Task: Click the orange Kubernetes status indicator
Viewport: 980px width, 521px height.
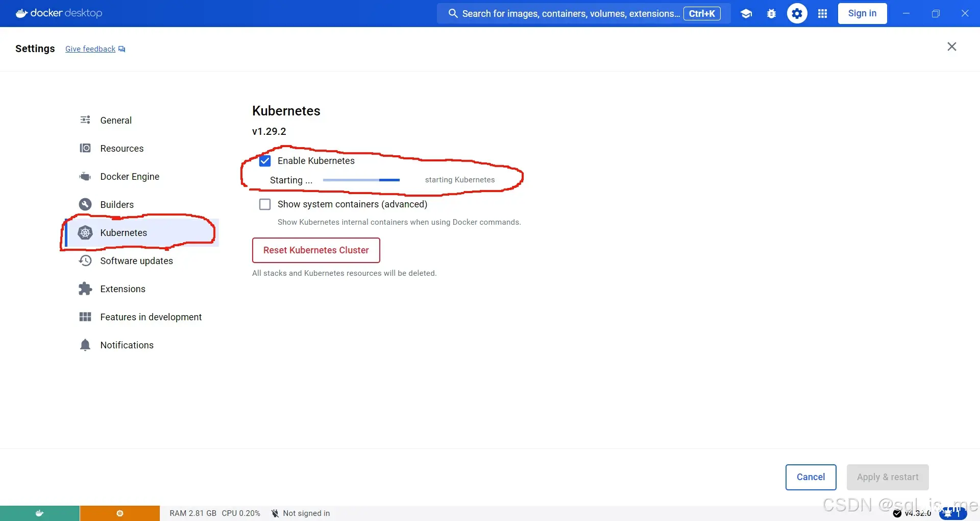Action: [x=120, y=513]
